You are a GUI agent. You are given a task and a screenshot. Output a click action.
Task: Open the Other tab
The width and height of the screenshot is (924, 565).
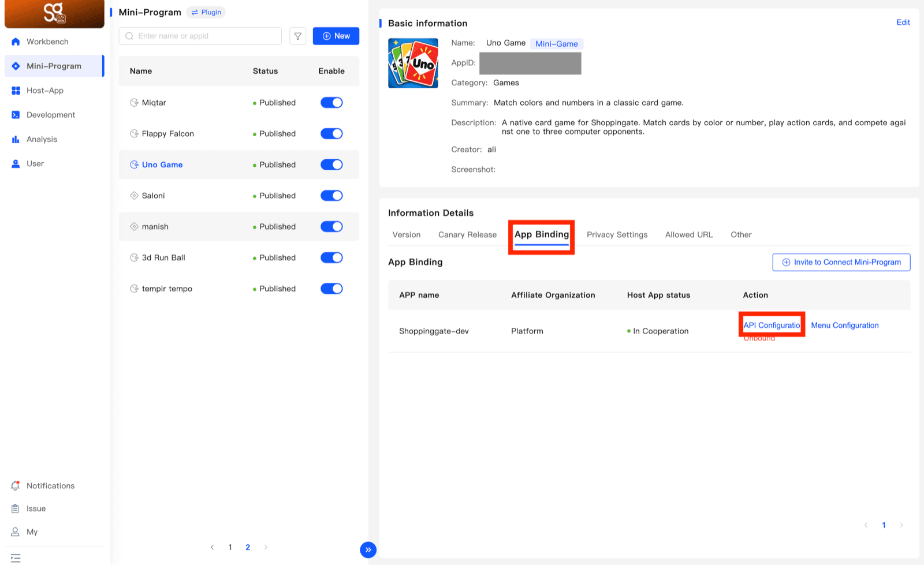coord(741,235)
